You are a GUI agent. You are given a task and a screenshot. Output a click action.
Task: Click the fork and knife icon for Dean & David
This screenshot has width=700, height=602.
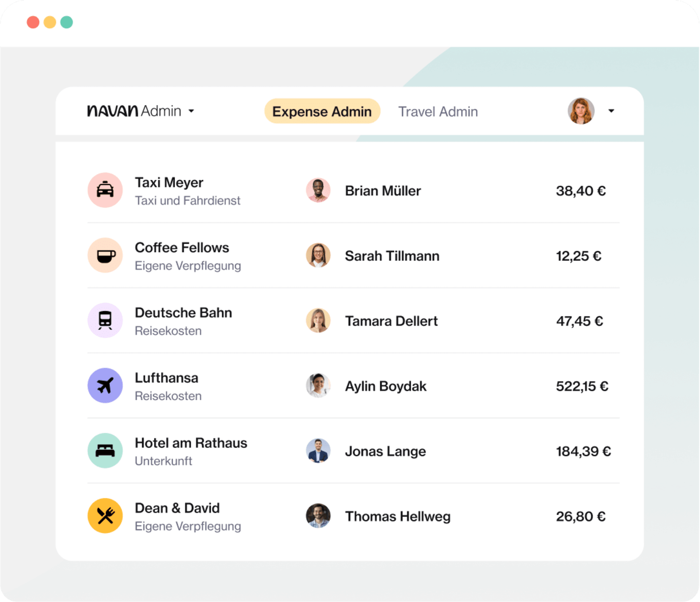(x=105, y=516)
